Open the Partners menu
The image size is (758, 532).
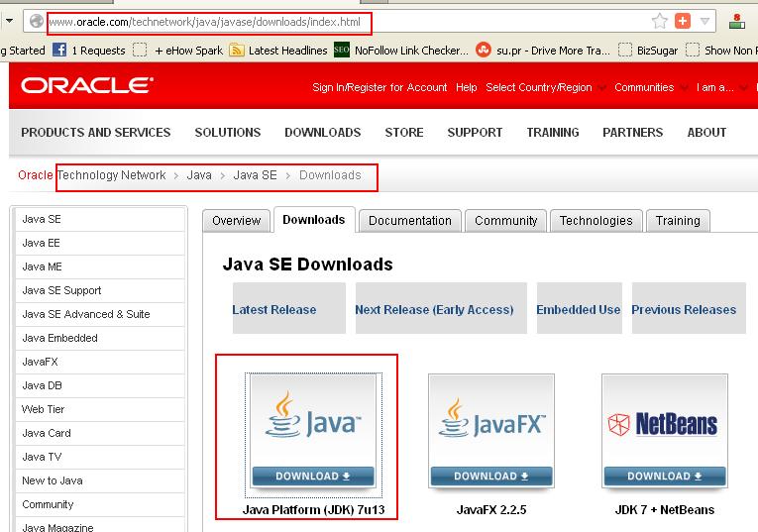point(632,133)
